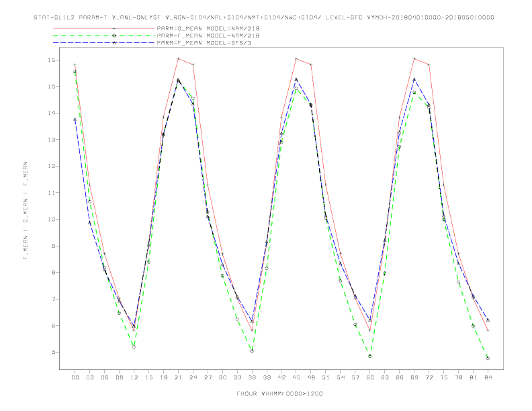Image resolution: width=532 pixels, height=411 pixels.
Task: Click y-axis tick value 7
Action: tap(54, 299)
